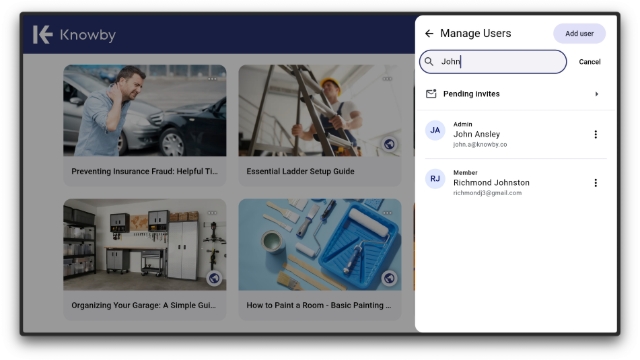Image resolution: width=640 pixels, height=360 pixels.
Task: Open more options on Essential Ladder Setup card
Action: [x=387, y=79]
